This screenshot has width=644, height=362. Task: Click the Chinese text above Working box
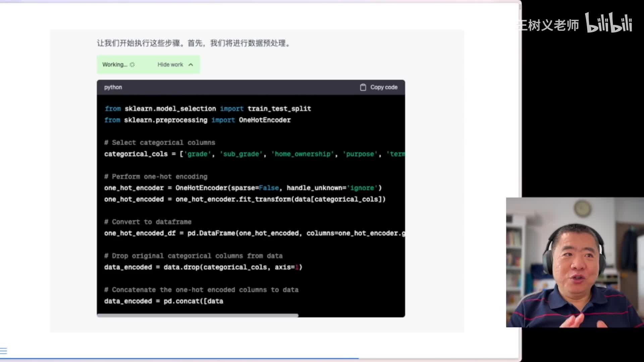194,43
